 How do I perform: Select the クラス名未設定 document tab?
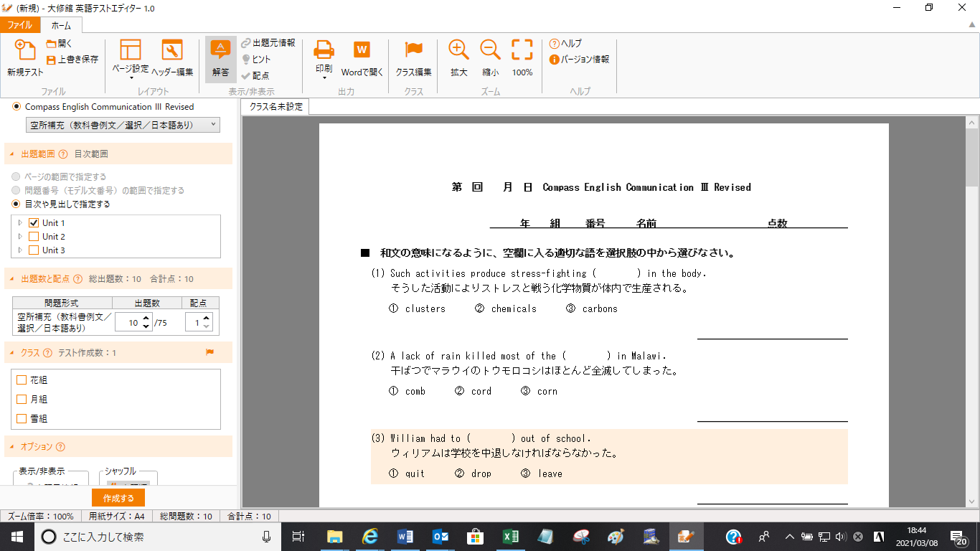276,107
